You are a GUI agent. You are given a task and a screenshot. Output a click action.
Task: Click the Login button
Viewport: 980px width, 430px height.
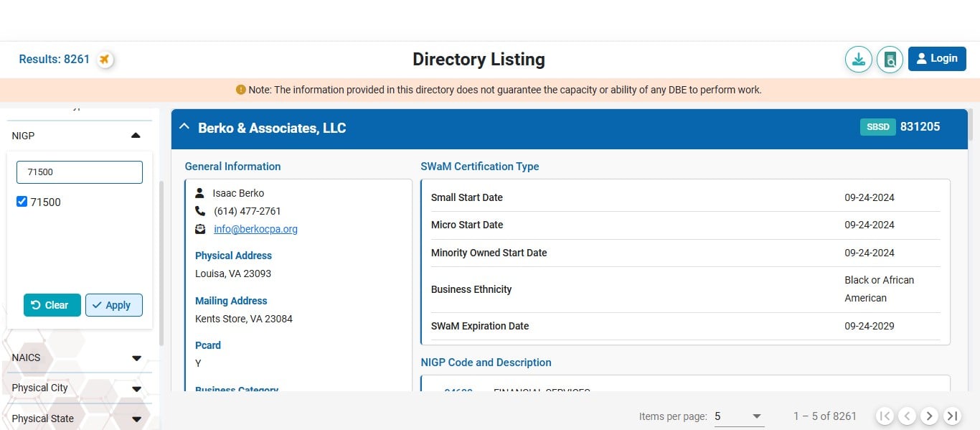click(x=937, y=59)
